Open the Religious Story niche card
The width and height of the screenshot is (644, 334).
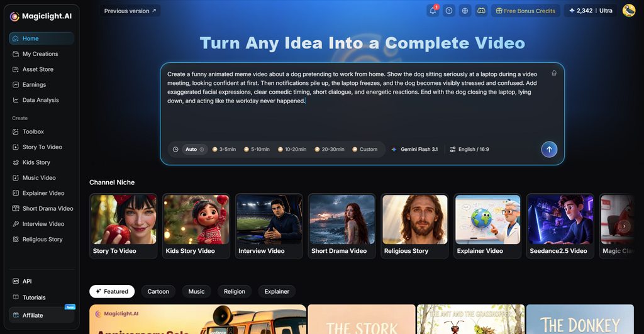coord(415,226)
